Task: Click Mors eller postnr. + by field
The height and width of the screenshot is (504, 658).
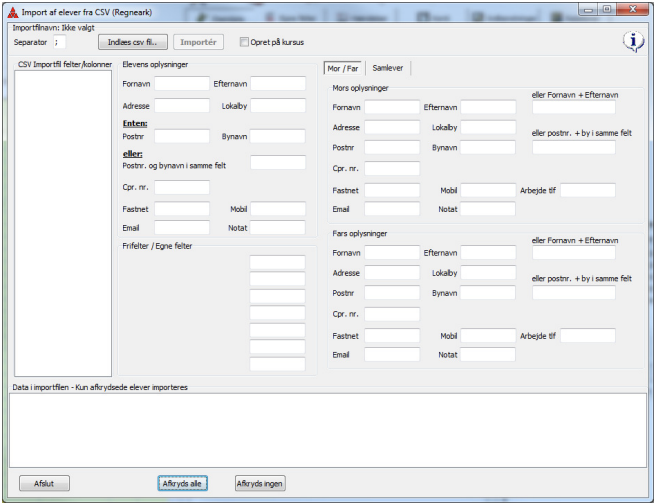Action: 574,147
